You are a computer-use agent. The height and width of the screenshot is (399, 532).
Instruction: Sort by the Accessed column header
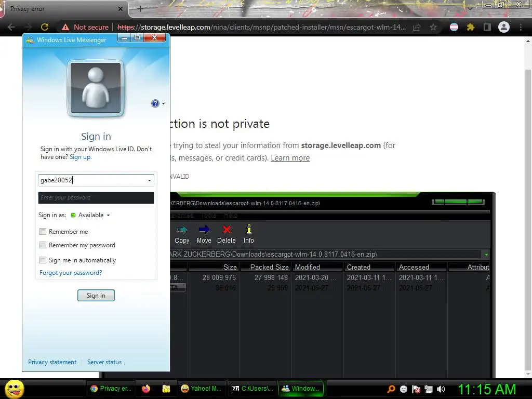point(421,267)
